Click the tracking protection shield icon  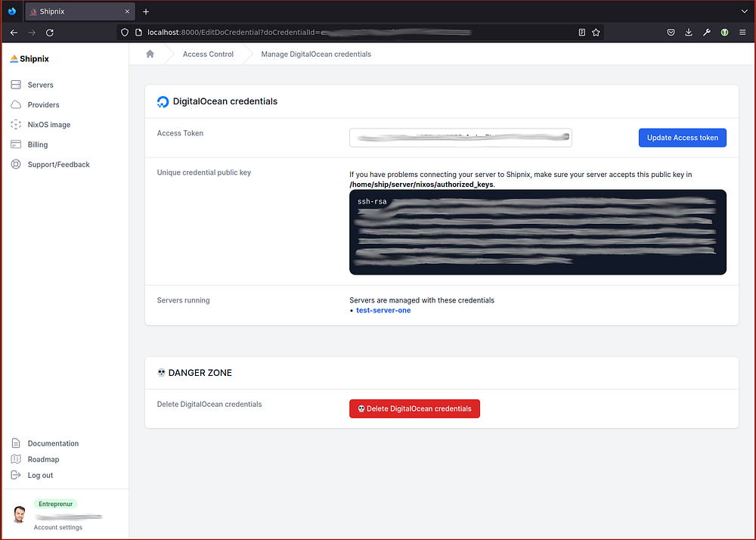click(x=125, y=33)
